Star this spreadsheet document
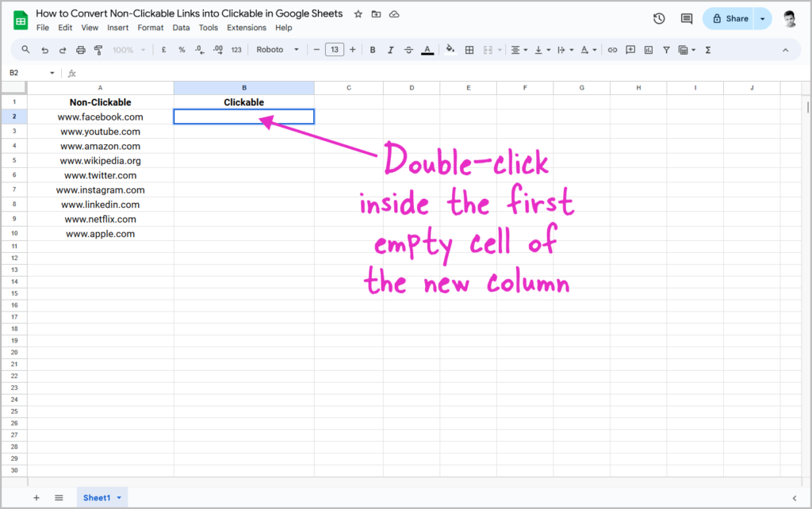Screen dimensions: 812x509 358,14
